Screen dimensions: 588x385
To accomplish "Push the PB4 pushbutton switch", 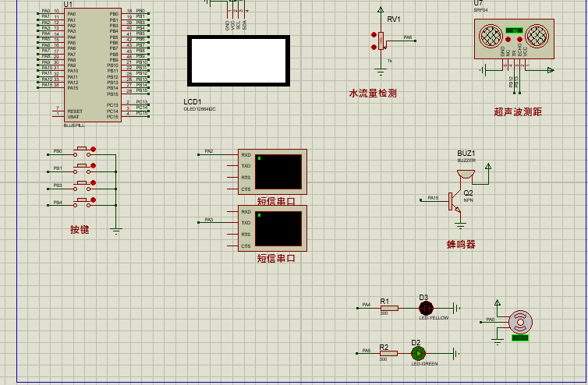I will click(82, 203).
